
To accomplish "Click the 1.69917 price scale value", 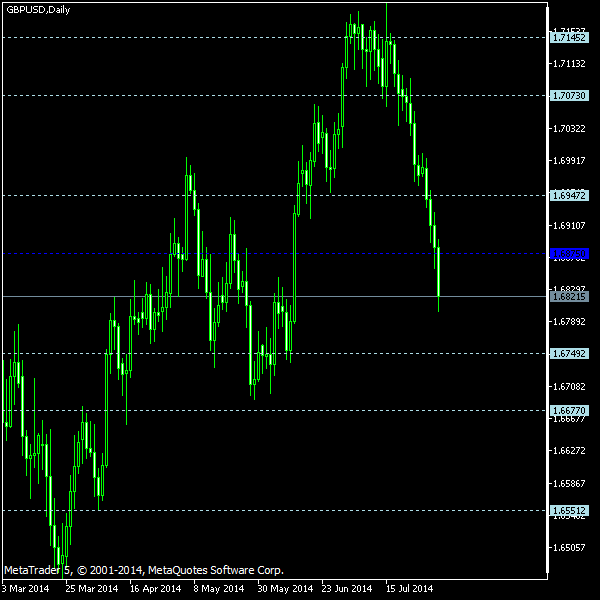I will (x=569, y=161).
